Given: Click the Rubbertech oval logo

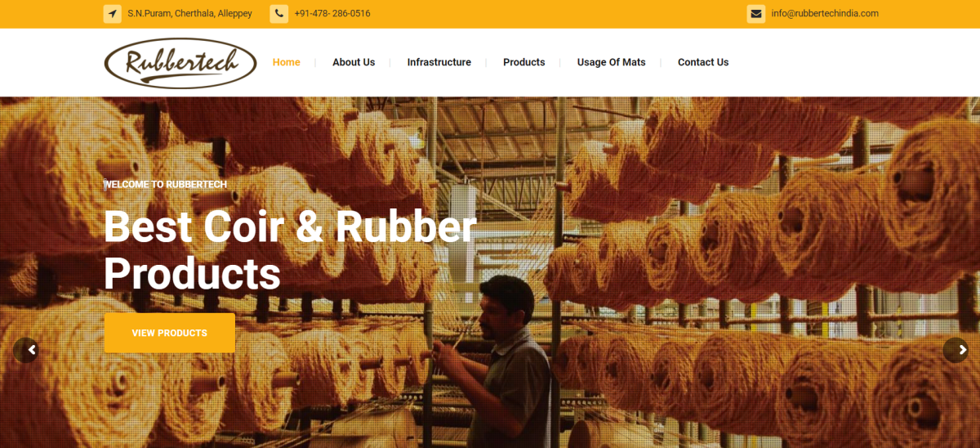Looking at the screenshot, I should [180, 62].
